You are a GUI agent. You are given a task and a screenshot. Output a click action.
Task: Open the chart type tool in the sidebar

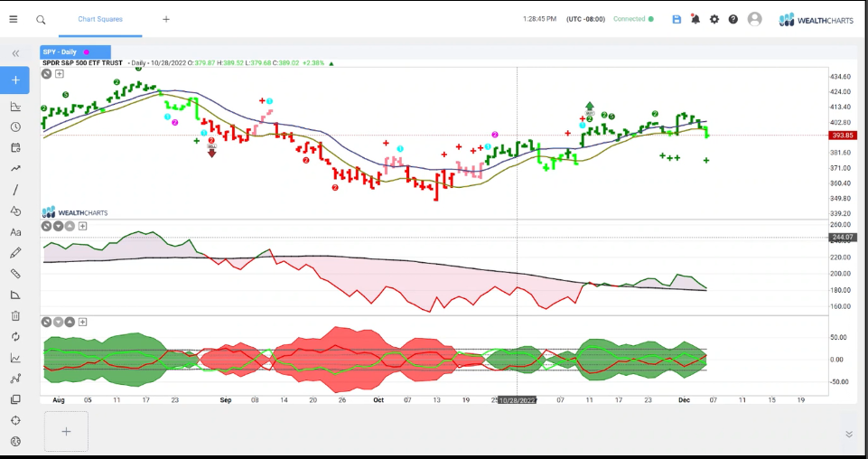tap(15, 107)
